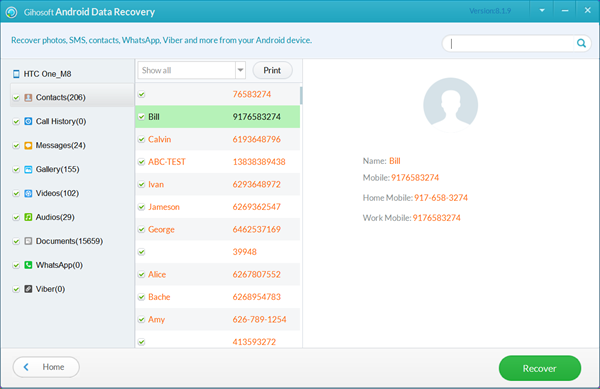The height and width of the screenshot is (389, 600).
Task: Open the Gallery picture icon
Action: [28, 169]
